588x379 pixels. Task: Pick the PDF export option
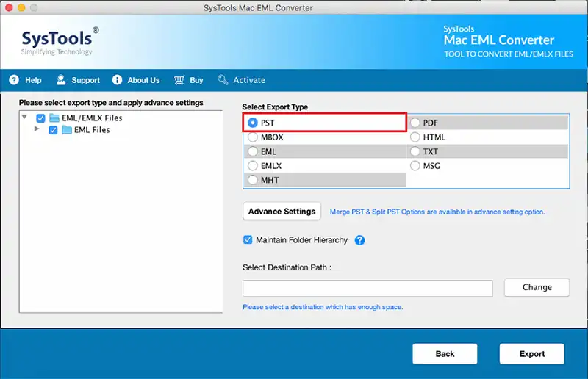(415, 123)
